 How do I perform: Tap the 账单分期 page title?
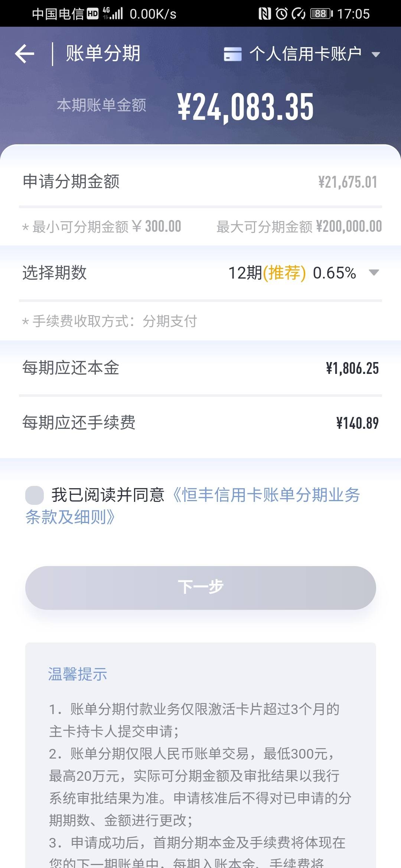pyautogui.click(x=103, y=53)
